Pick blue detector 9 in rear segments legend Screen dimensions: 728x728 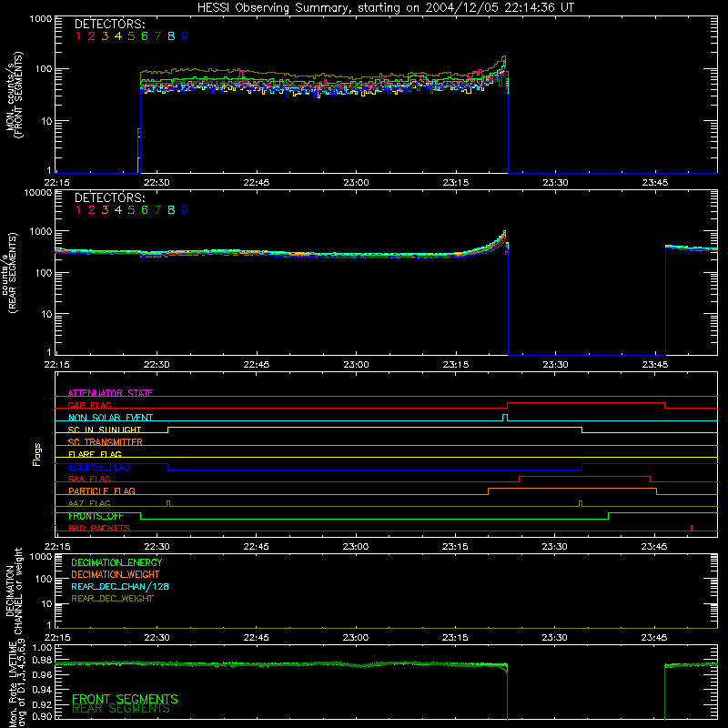(185, 210)
